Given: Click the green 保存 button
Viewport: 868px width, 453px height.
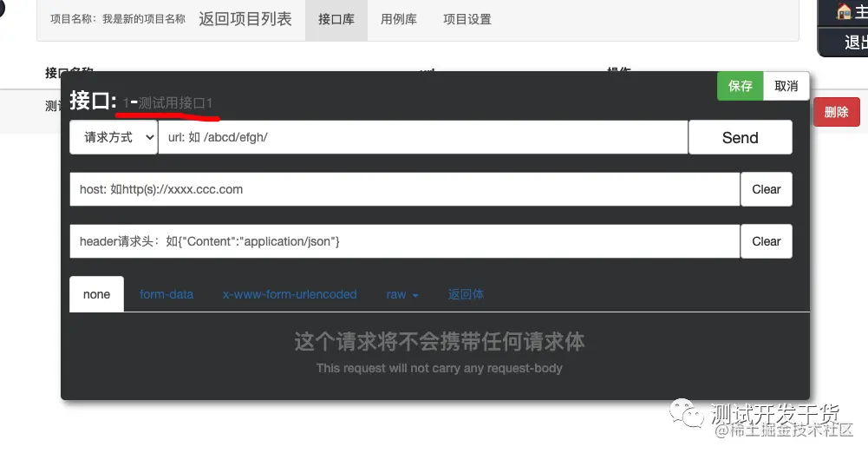Looking at the screenshot, I should point(741,86).
